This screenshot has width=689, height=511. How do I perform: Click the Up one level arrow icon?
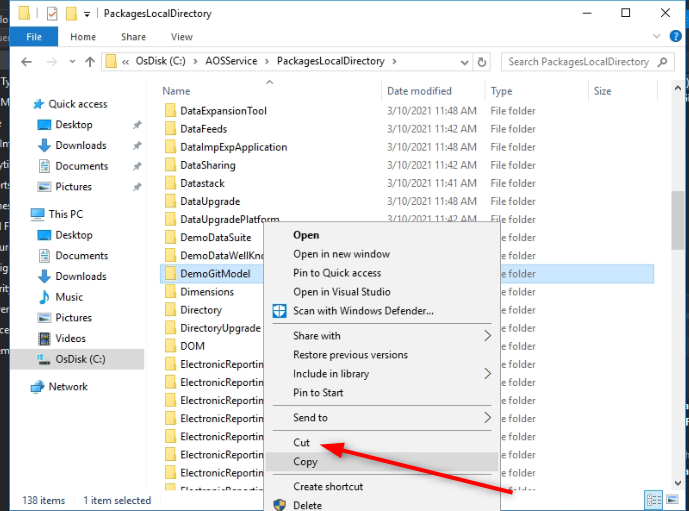click(x=90, y=62)
